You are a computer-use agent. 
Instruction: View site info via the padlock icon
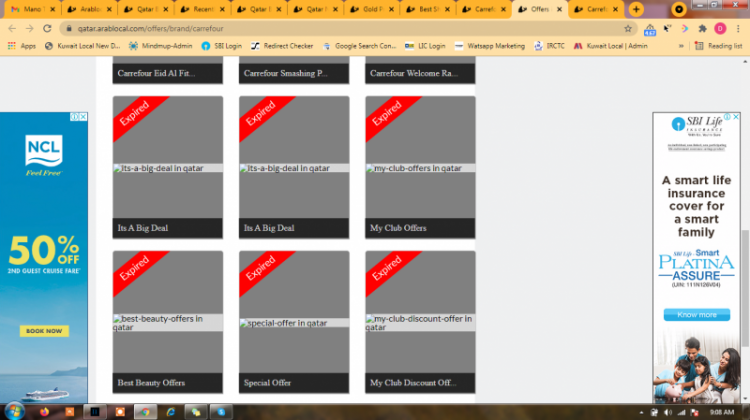69,29
